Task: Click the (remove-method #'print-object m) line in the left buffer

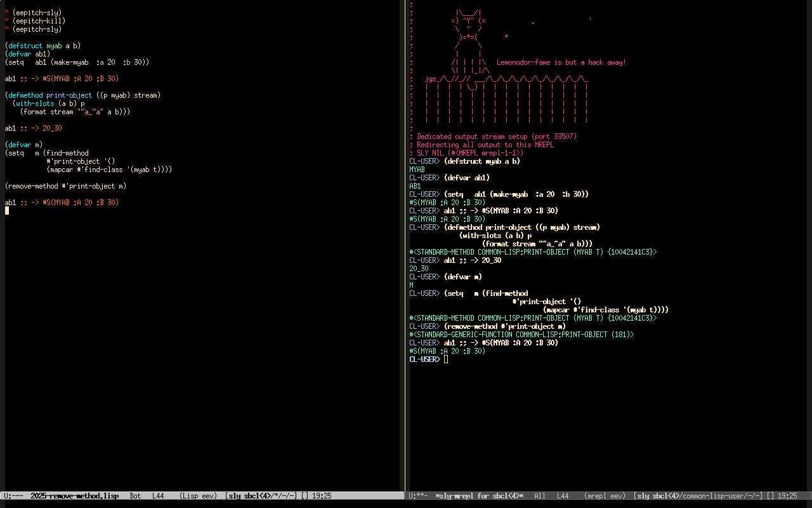Action: (x=65, y=186)
